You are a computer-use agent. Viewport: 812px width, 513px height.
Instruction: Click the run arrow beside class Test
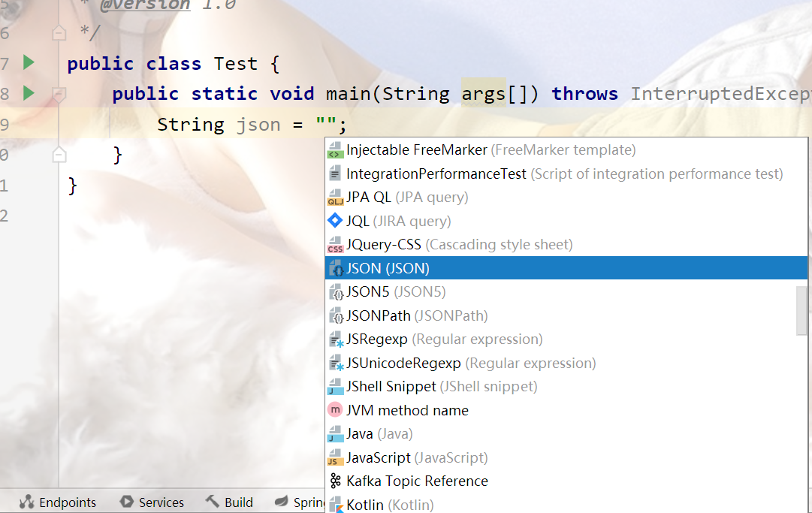[x=29, y=62]
